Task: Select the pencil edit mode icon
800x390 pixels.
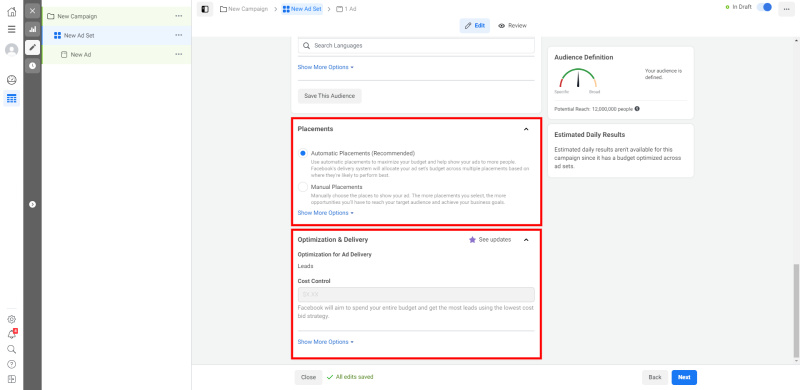Action: pyautogui.click(x=33, y=47)
